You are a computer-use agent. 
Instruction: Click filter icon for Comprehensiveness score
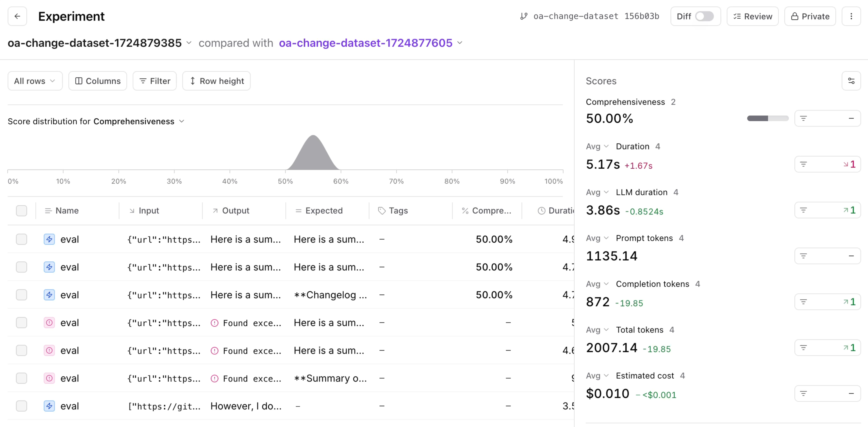(803, 118)
